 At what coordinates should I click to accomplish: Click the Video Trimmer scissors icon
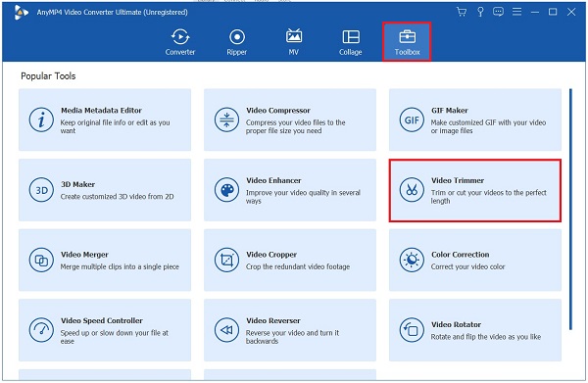412,190
